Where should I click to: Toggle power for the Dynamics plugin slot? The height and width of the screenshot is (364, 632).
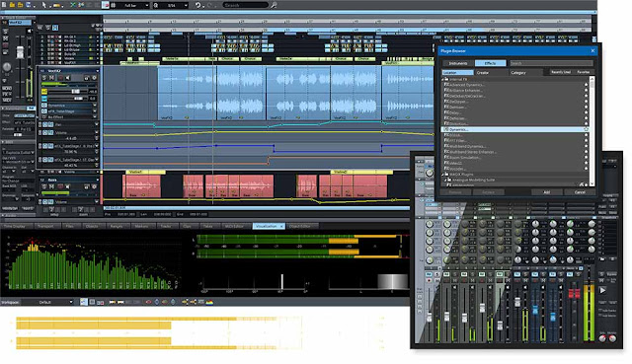coord(44,106)
